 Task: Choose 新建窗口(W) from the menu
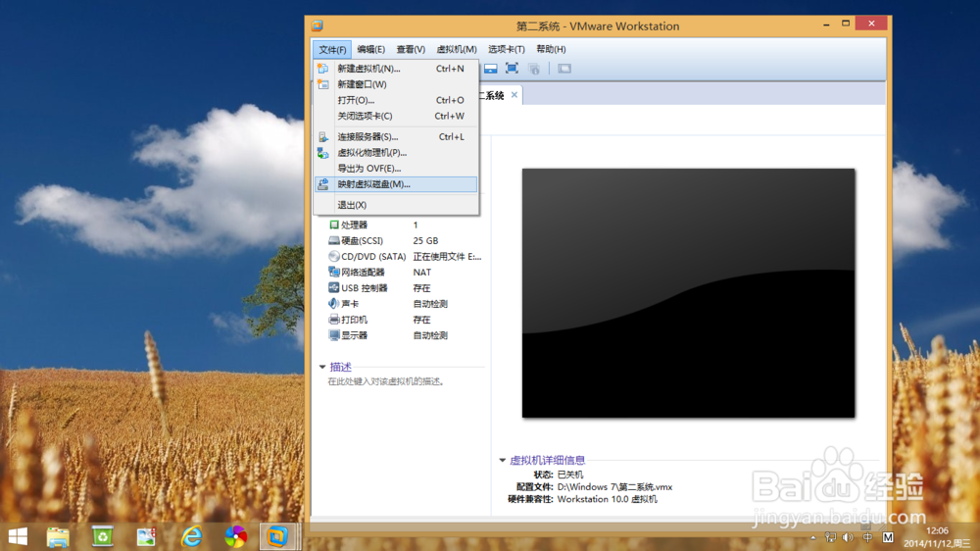396,83
